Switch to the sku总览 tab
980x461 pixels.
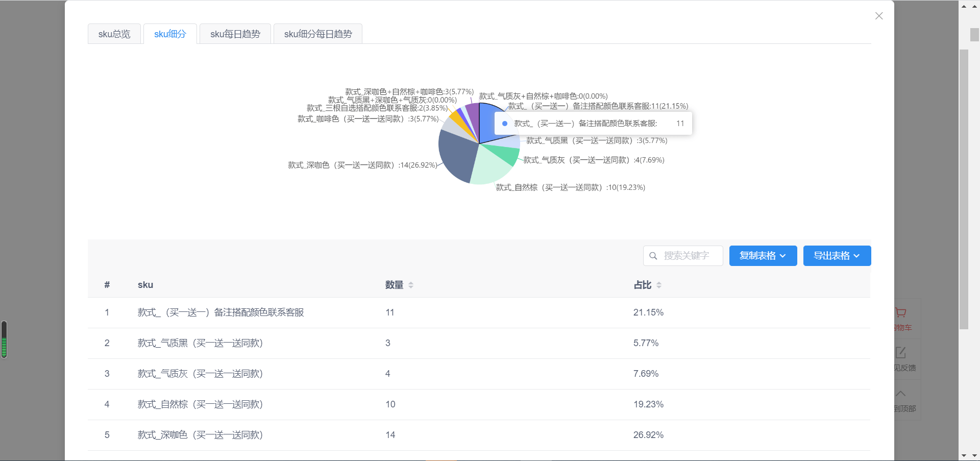pos(114,34)
